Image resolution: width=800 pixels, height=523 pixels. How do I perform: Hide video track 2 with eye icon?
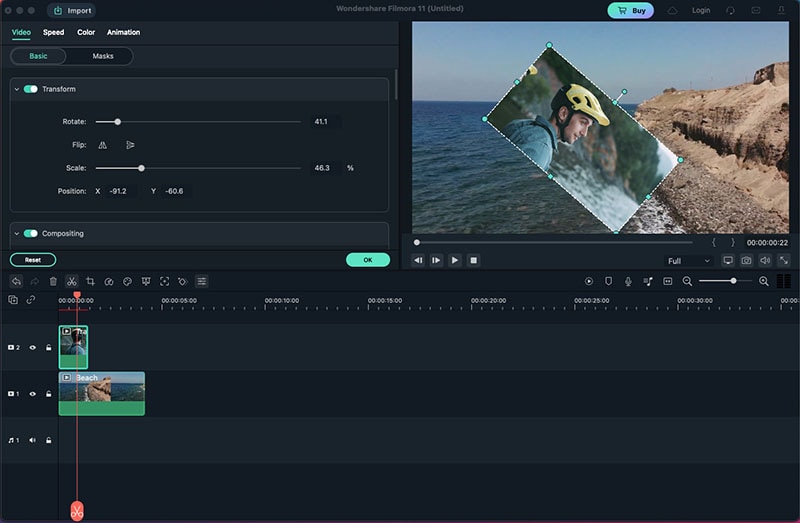coord(33,347)
